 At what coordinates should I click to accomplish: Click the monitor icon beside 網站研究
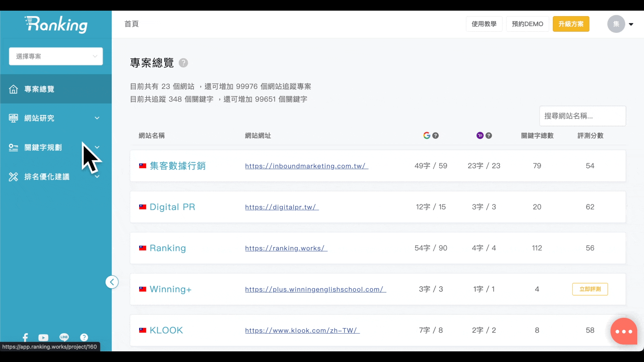[x=13, y=118]
